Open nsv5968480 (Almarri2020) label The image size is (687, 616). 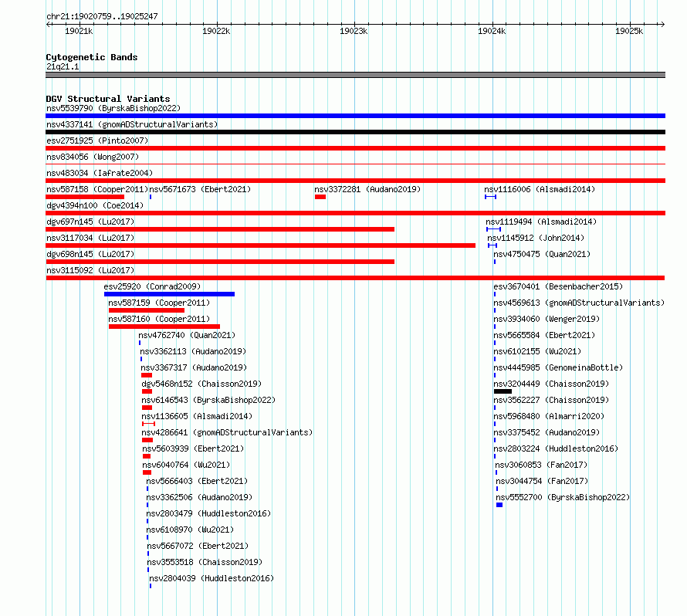click(549, 416)
